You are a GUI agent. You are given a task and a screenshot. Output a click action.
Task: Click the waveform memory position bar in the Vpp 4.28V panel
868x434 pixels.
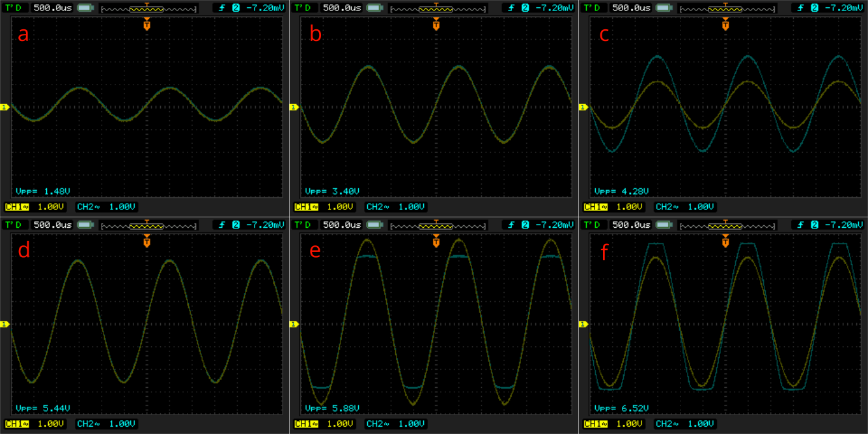click(727, 8)
